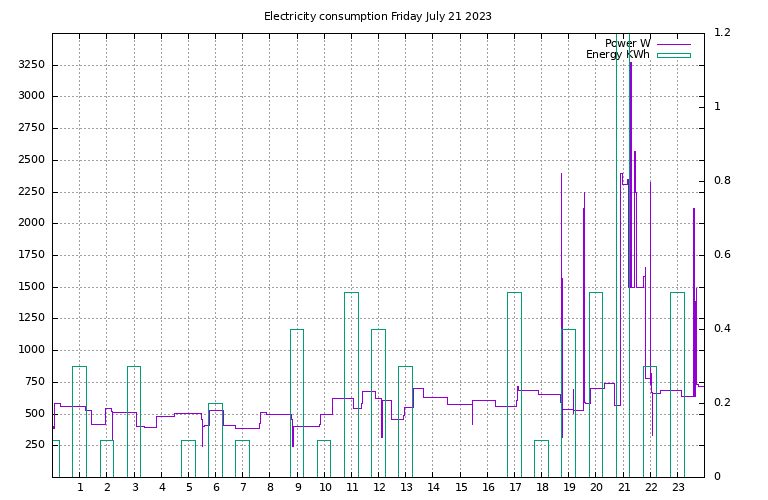
Task: Click the left axis label 1250
Action: (x=31, y=318)
